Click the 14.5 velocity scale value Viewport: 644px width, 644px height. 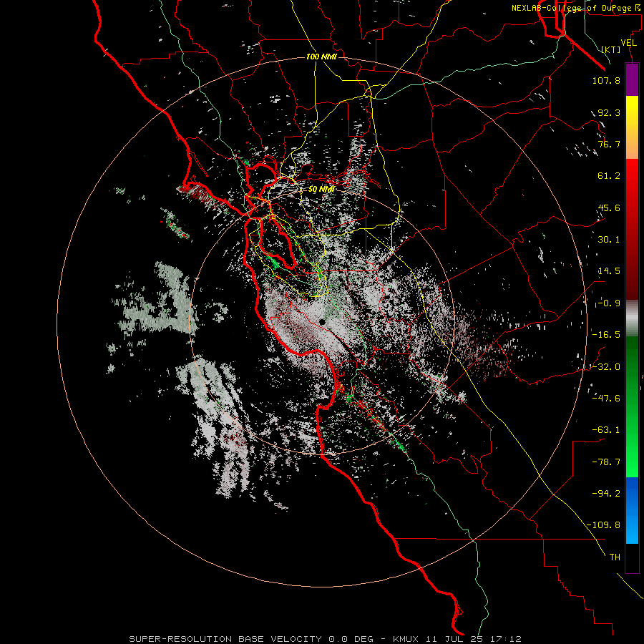(609, 271)
